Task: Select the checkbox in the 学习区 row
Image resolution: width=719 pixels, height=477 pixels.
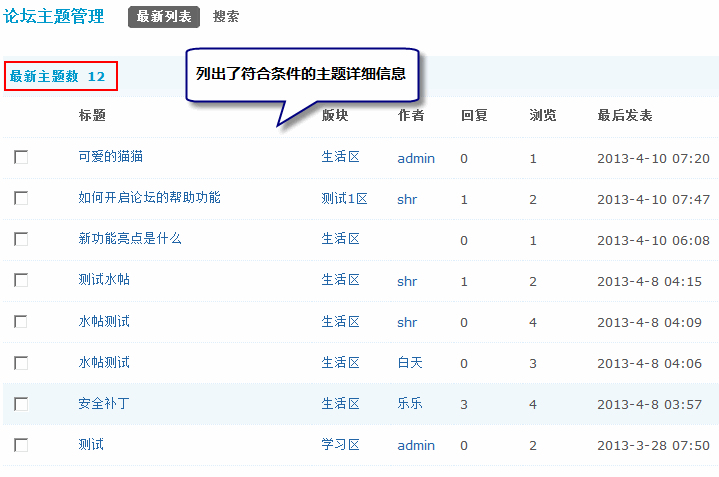Action: pyautogui.click(x=21, y=445)
